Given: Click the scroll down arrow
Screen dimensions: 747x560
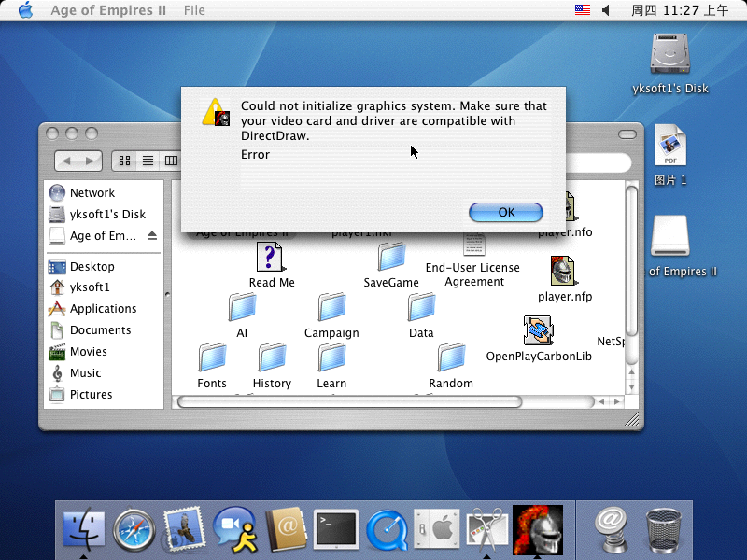Looking at the screenshot, I should pos(631,387).
